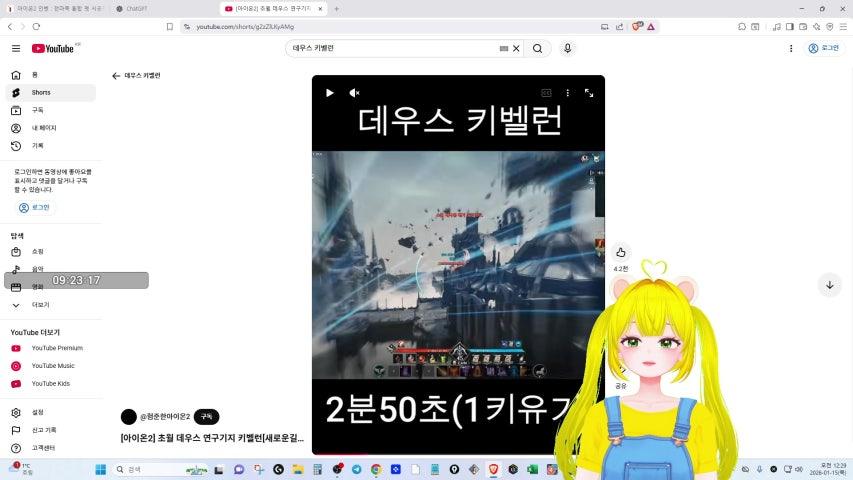Viewport: 853px width, 480px height.
Task: Open File Explorer from the taskbar
Action: click(298, 469)
